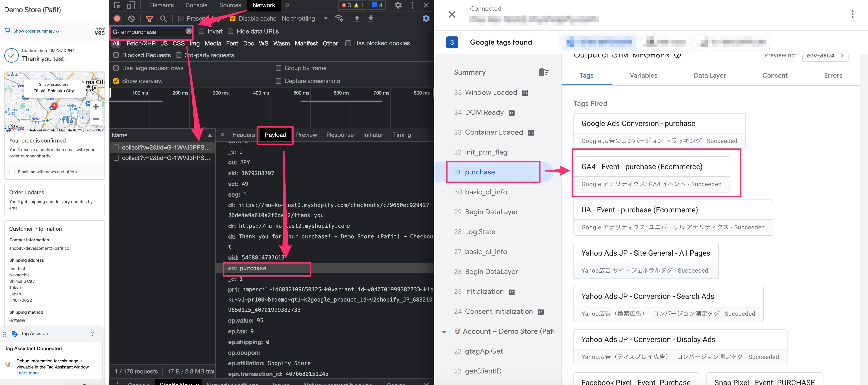Expand Show order summary
This screenshot has width=868, height=385.
pyautogui.click(x=36, y=31)
